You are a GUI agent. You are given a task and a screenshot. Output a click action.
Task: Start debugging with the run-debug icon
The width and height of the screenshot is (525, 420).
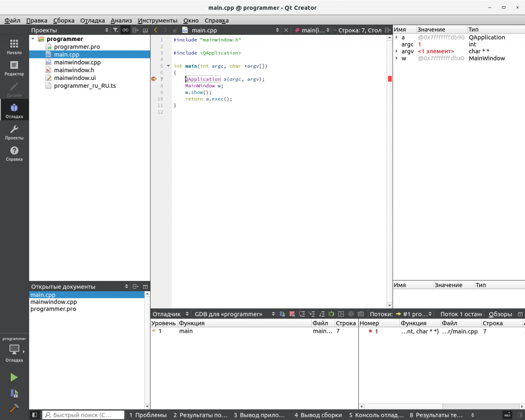14,393
